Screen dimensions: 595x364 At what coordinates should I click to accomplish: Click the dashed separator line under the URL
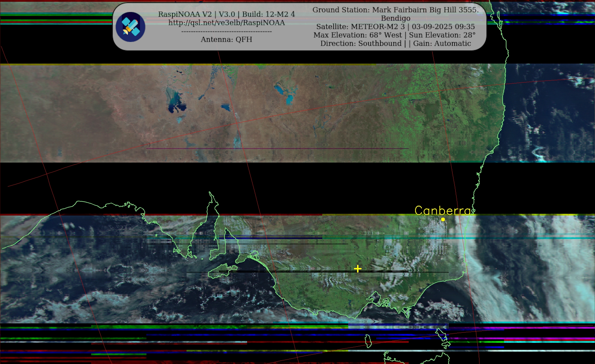(226, 32)
